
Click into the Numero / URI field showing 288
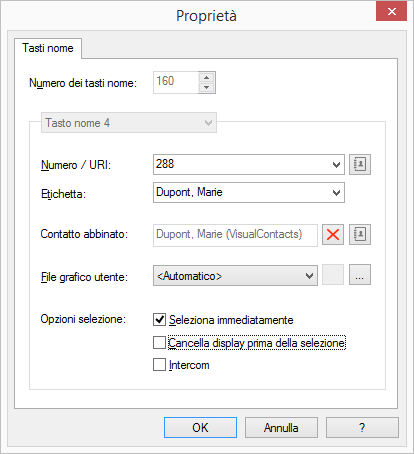(242, 164)
